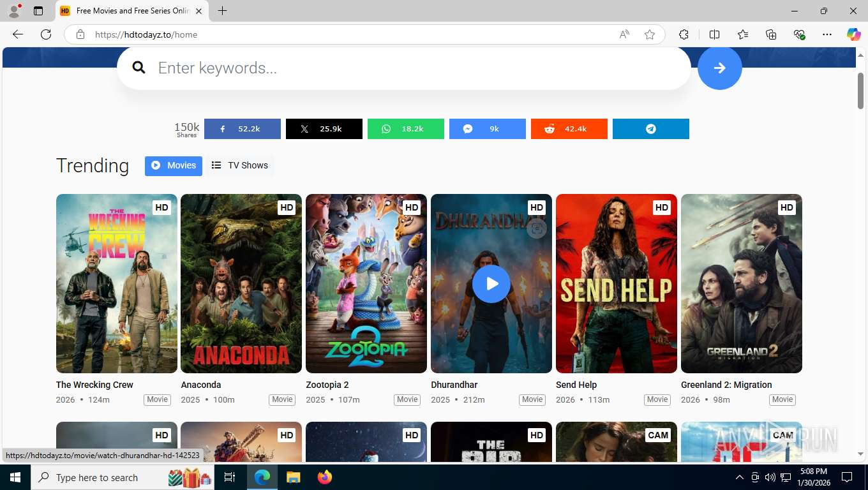Click Movie tag under Zootopia 2
The image size is (868, 490).
(407, 399)
